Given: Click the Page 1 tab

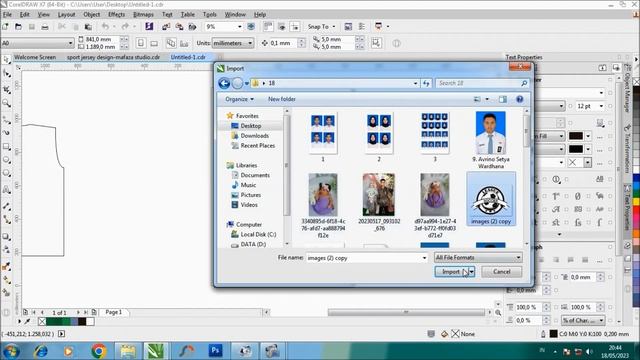Looking at the screenshot, I should (113, 312).
